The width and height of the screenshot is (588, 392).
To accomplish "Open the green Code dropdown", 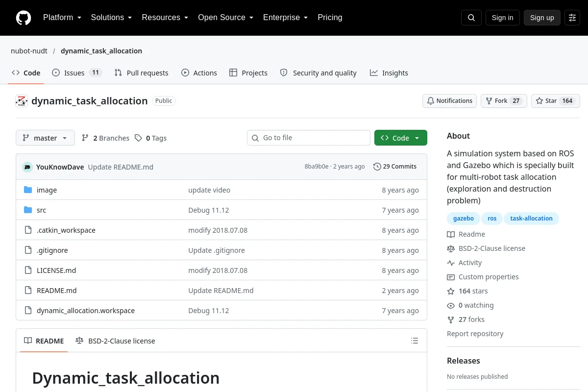I will click(x=401, y=138).
